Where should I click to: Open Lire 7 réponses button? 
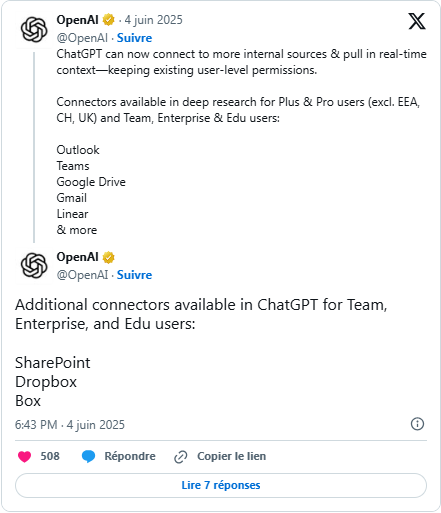(x=221, y=485)
